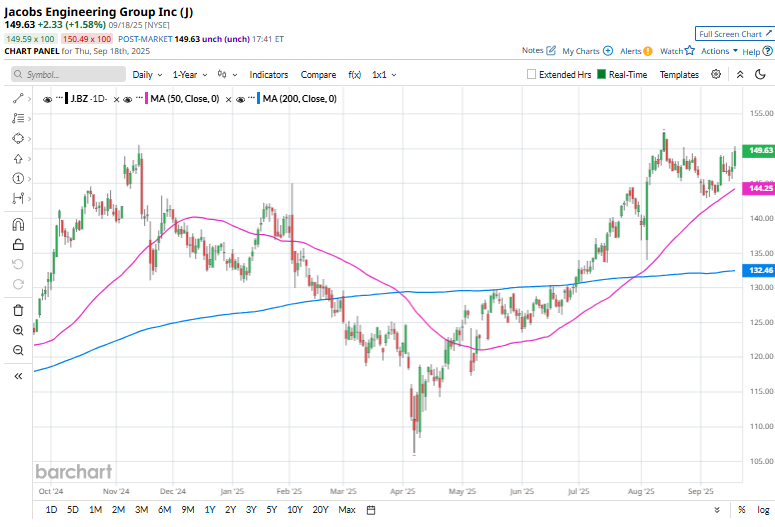Toggle visibility of MA 200 line
775x527 pixels.
(x=241, y=99)
